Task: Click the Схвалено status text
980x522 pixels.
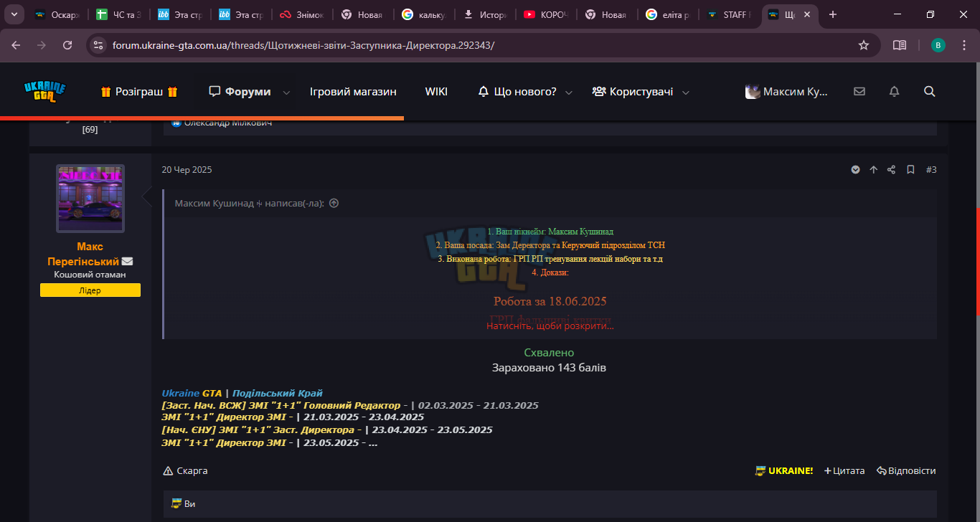Action: click(549, 353)
